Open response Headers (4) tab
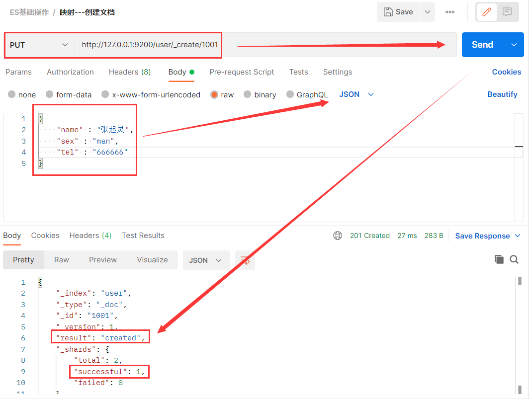532x399 pixels. tap(90, 236)
